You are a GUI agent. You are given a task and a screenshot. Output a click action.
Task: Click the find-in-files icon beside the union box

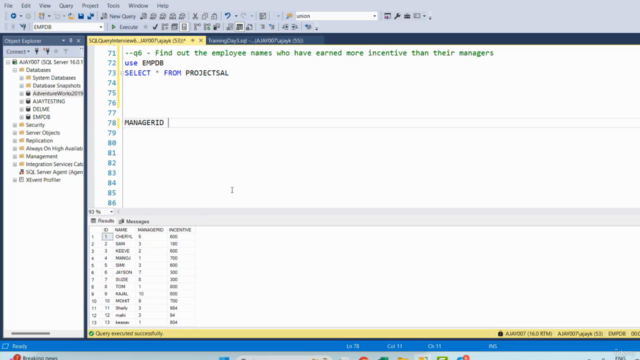(x=289, y=16)
